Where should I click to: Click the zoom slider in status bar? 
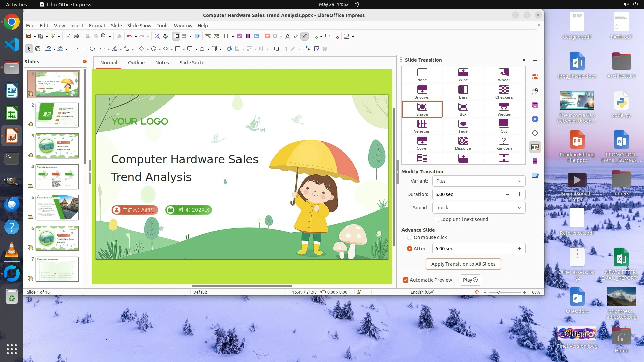pyautogui.click(x=499, y=292)
